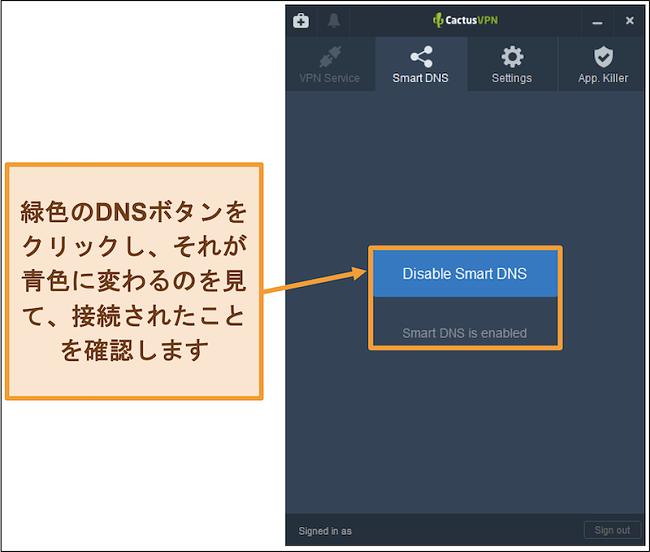Open the notifications bell icon
This screenshot has width=650, height=552.
334,20
